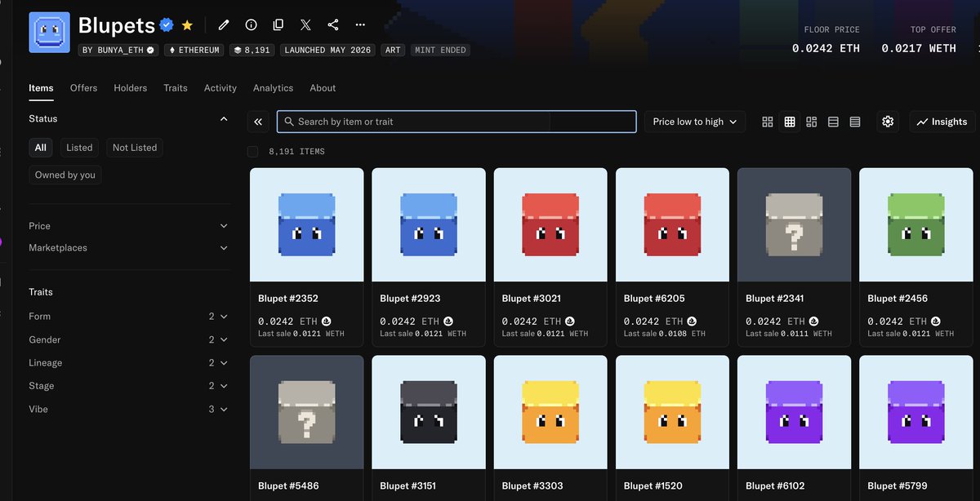Click the LAUNCHED MAY 2026 badge
The height and width of the screenshot is (501, 980).
[x=327, y=50]
